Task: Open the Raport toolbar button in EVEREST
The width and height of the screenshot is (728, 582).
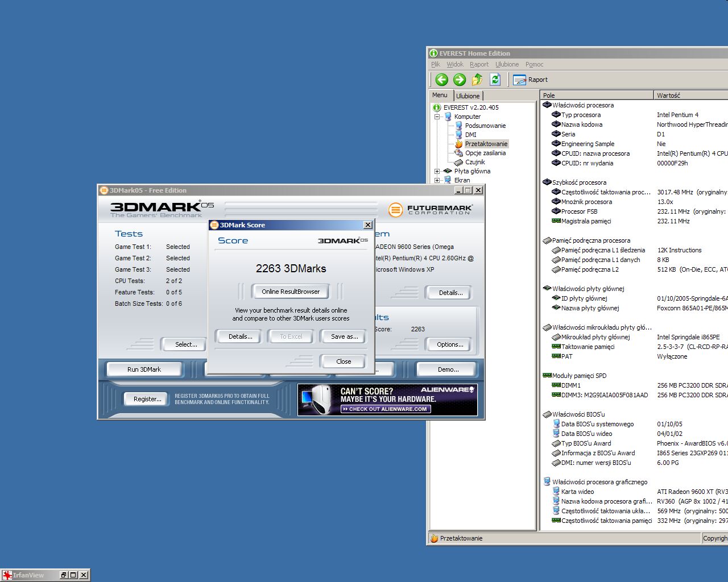Action: pos(530,80)
